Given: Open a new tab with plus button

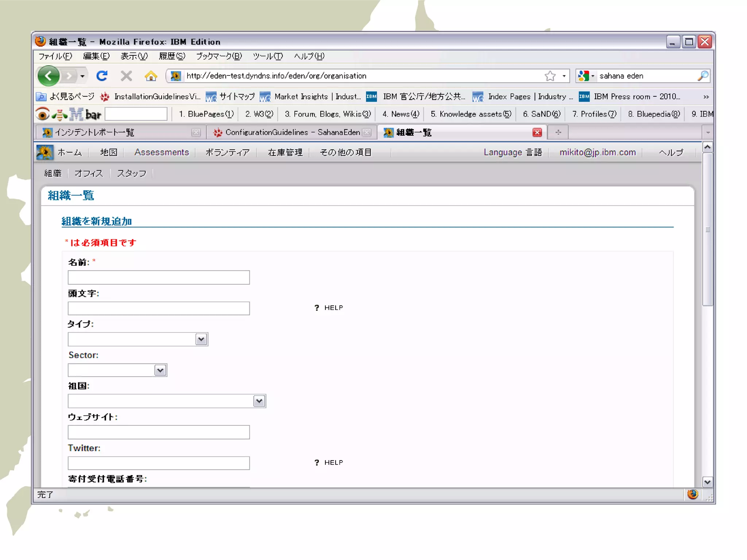Looking at the screenshot, I should tap(558, 132).
